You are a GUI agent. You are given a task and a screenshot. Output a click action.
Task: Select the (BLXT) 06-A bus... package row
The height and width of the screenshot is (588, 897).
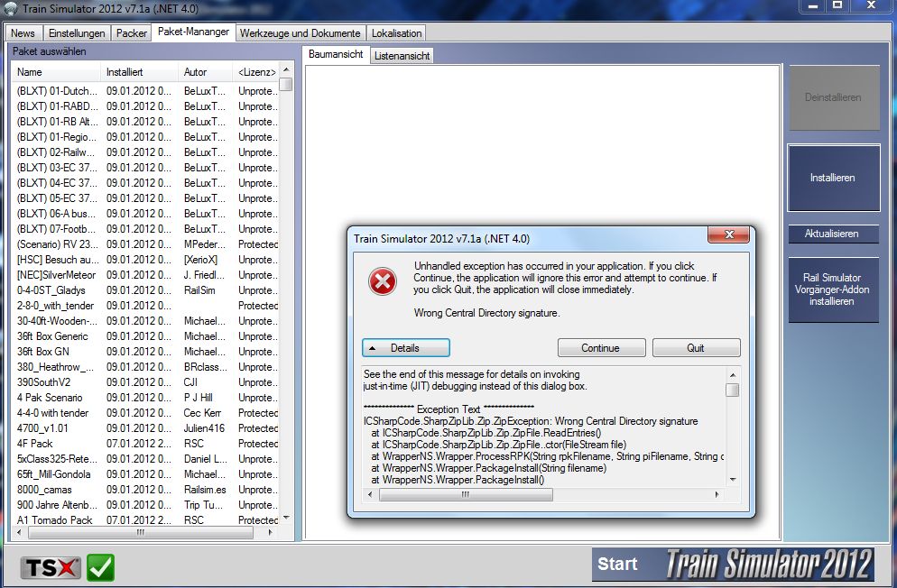(x=145, y=214)
